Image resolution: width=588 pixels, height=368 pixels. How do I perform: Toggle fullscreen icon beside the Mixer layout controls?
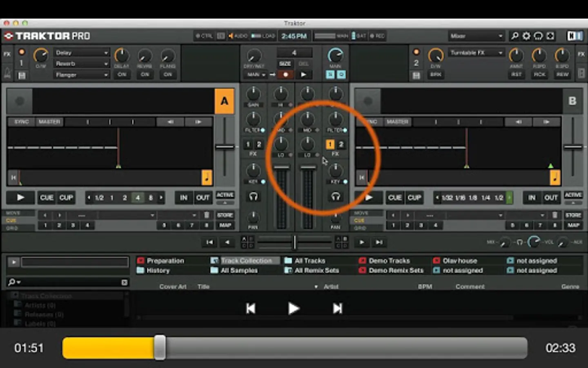tap(550, 36)
